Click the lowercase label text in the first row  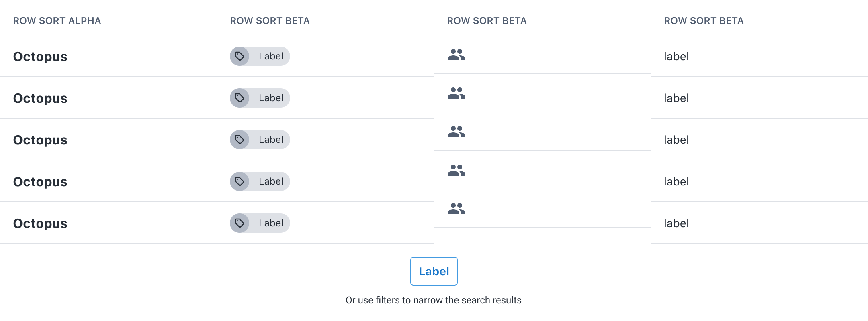tap(676, 57)
